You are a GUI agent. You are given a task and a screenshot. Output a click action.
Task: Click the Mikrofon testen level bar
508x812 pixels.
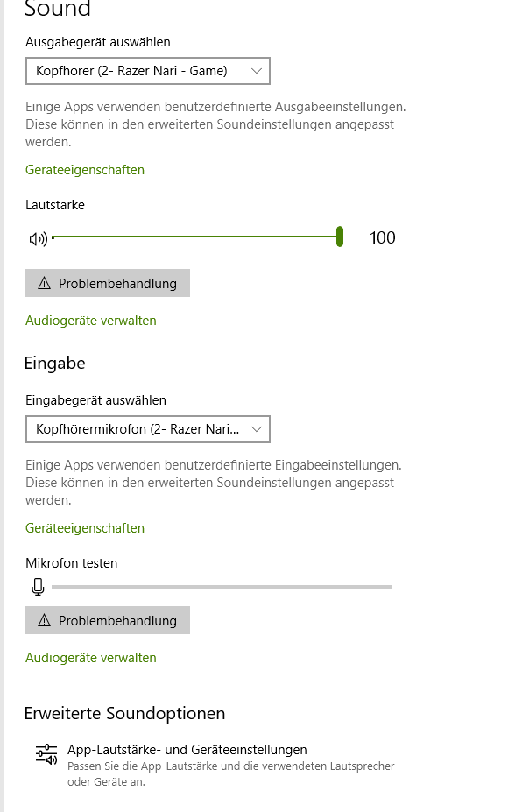[x=222, y=587]
